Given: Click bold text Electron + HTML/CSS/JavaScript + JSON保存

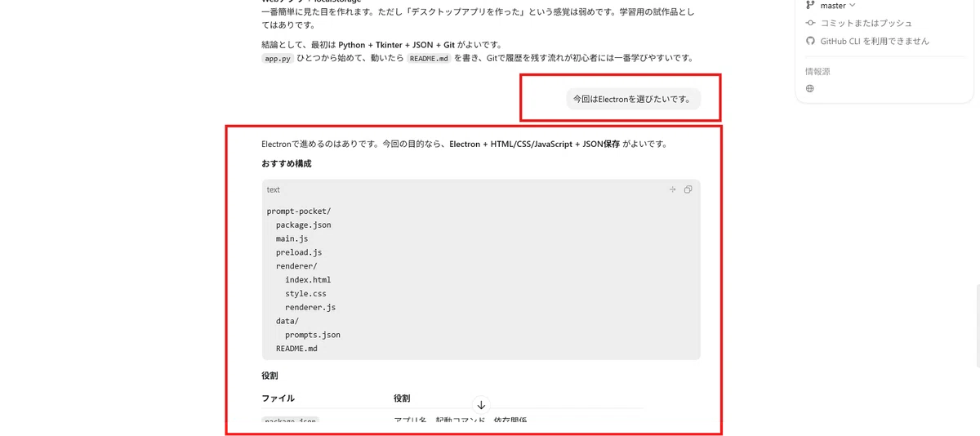Looking at the screenshot, I should (535, 145).
